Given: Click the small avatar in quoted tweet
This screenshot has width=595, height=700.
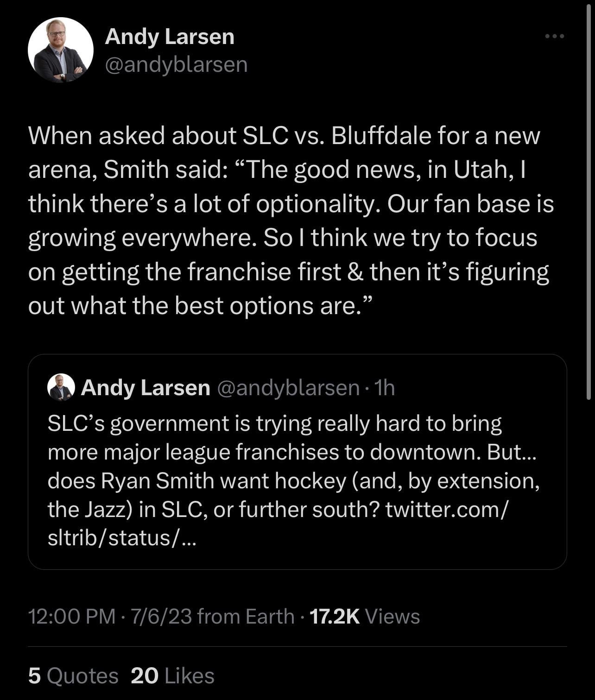Looking at the screenshot, I should pyautogui.click(x=61, y=387).
